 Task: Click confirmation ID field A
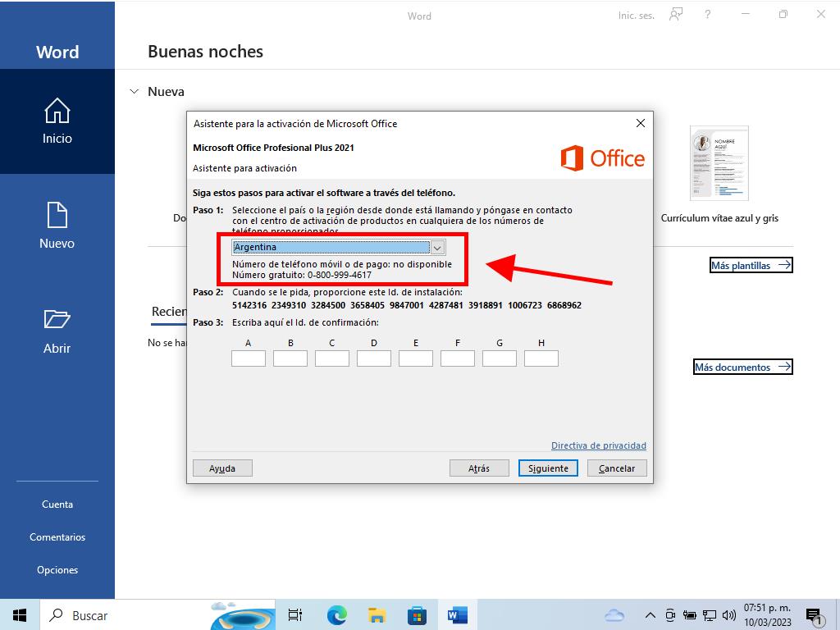click(x=249, y=358)
